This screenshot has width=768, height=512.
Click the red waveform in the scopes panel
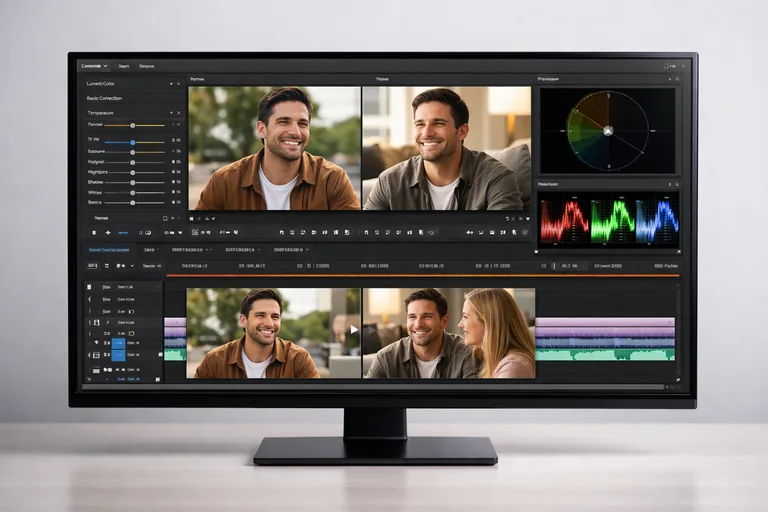(563, 221)
